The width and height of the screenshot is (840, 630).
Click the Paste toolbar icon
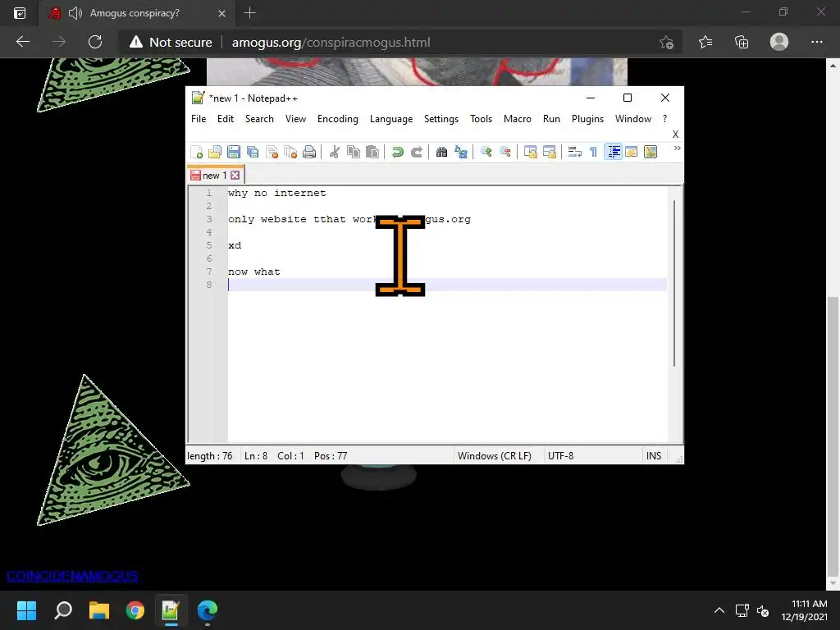pos(372,152)
